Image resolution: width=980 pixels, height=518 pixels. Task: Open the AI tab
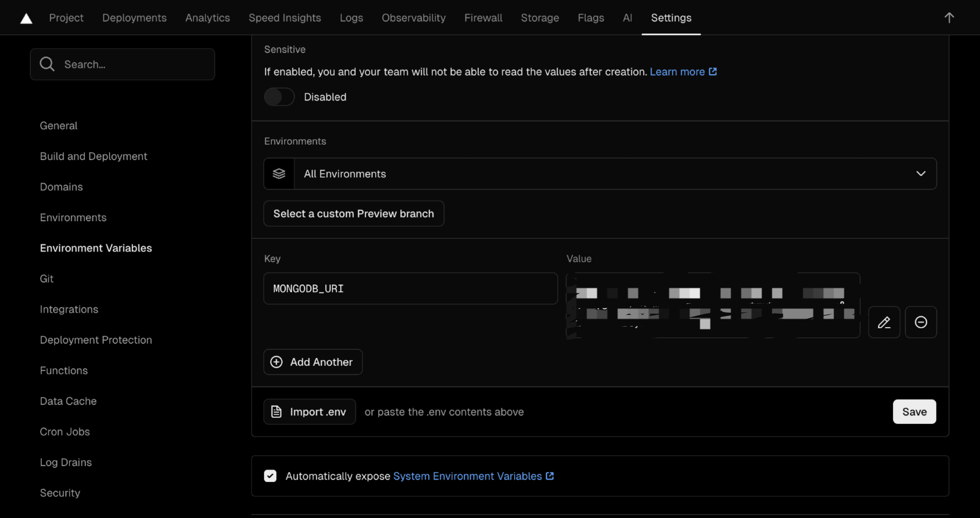[x=627, y=18]
